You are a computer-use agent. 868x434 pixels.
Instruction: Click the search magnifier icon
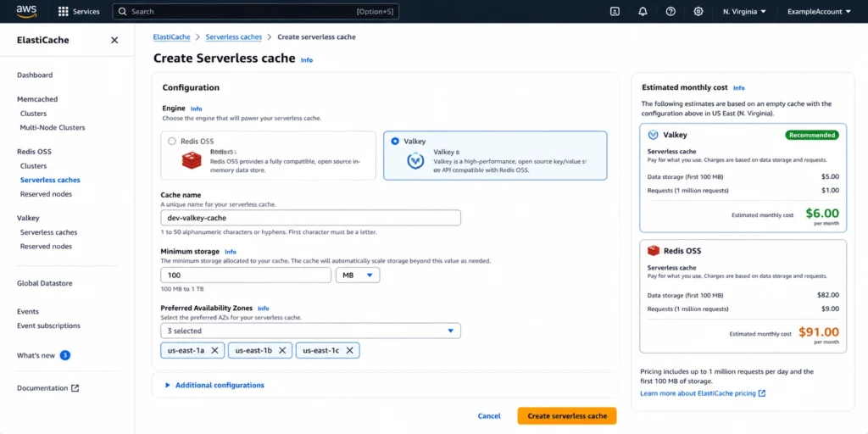click(x=122, y=11)
